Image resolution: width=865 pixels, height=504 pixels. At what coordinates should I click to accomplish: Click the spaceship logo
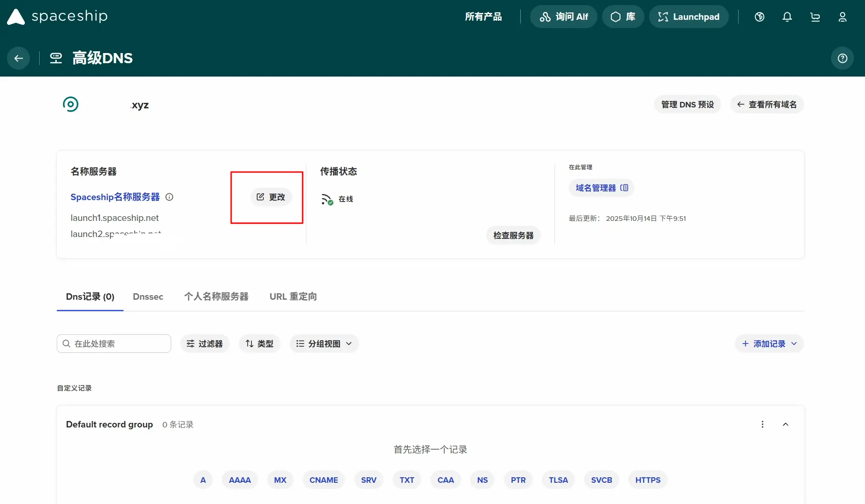57,17
